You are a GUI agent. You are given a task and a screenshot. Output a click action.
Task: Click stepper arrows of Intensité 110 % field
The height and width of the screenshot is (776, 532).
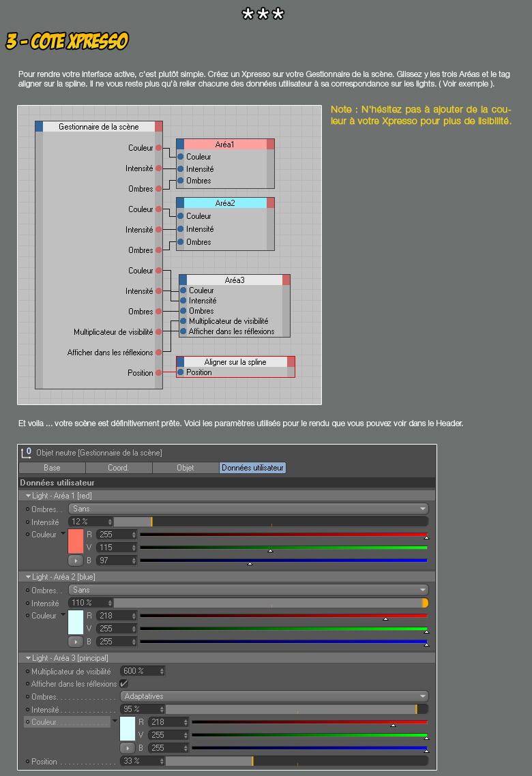pyautogui.click(x=110, y=603)
